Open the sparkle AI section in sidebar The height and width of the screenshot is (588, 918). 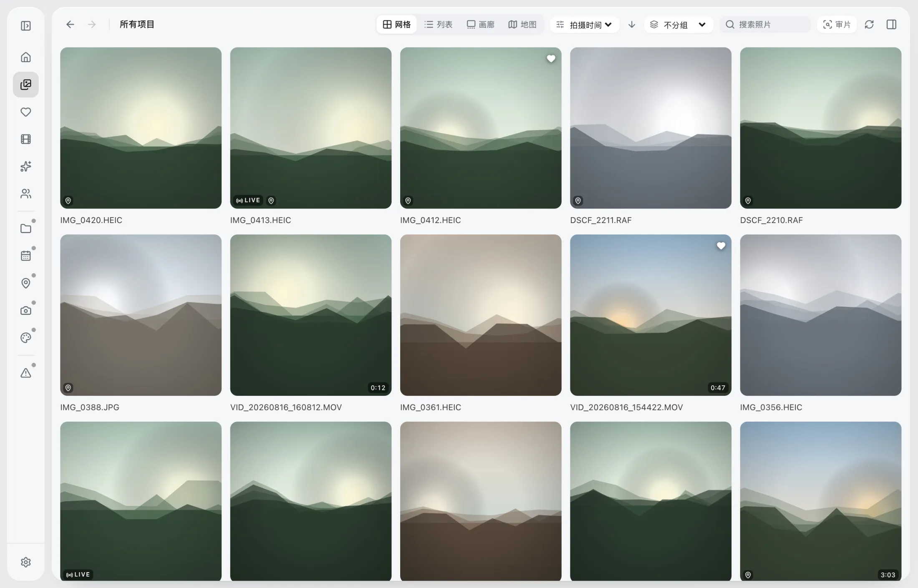pyautogui.click(x=26, y=166)
